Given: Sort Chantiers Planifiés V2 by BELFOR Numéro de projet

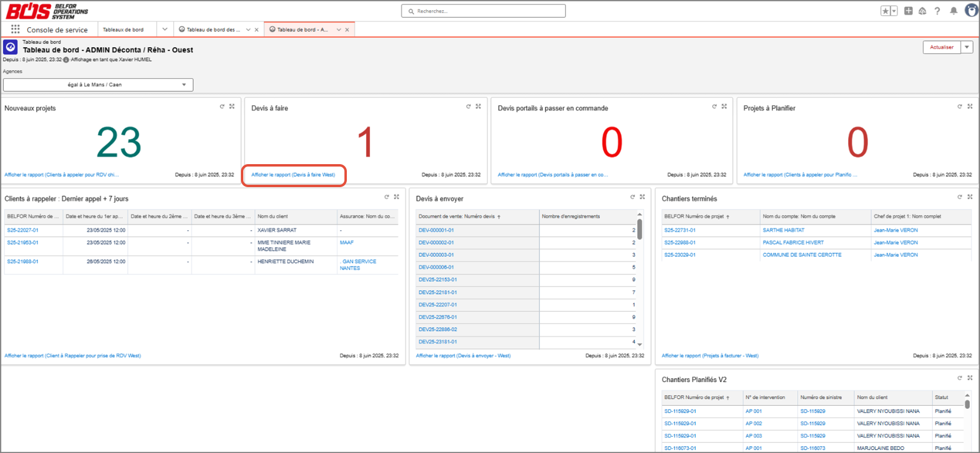Looking at the screenshot, I should pos(697,397).
